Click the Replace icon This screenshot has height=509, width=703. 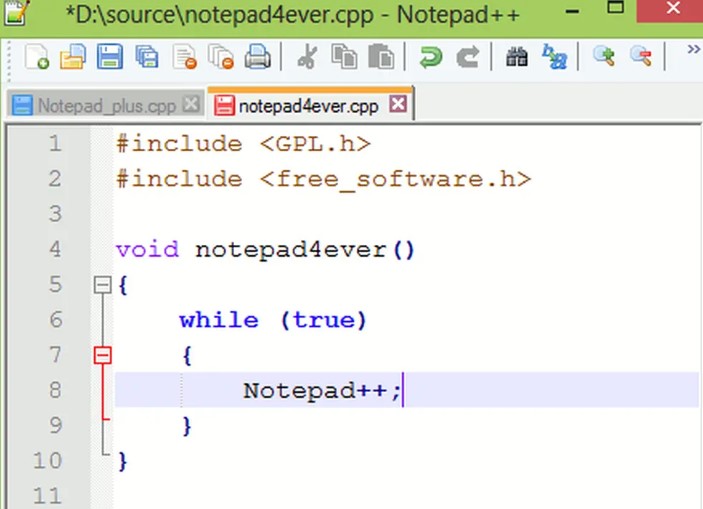click(554, 57)
